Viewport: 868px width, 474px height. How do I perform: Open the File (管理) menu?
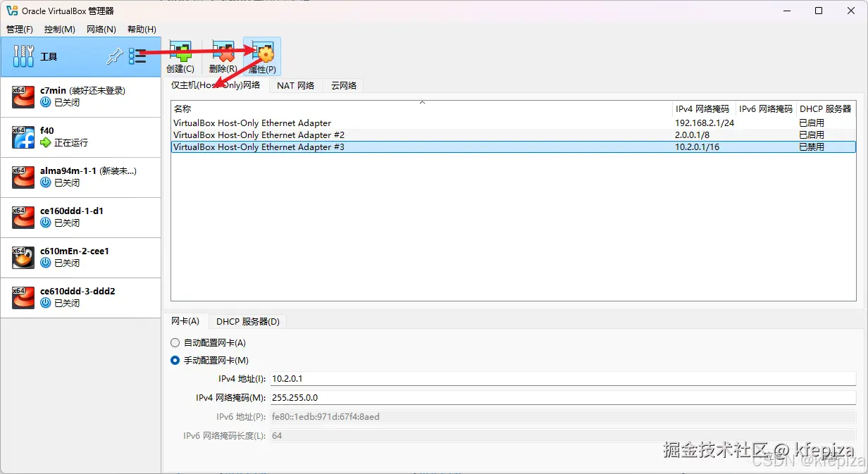[x=20, y=29]
